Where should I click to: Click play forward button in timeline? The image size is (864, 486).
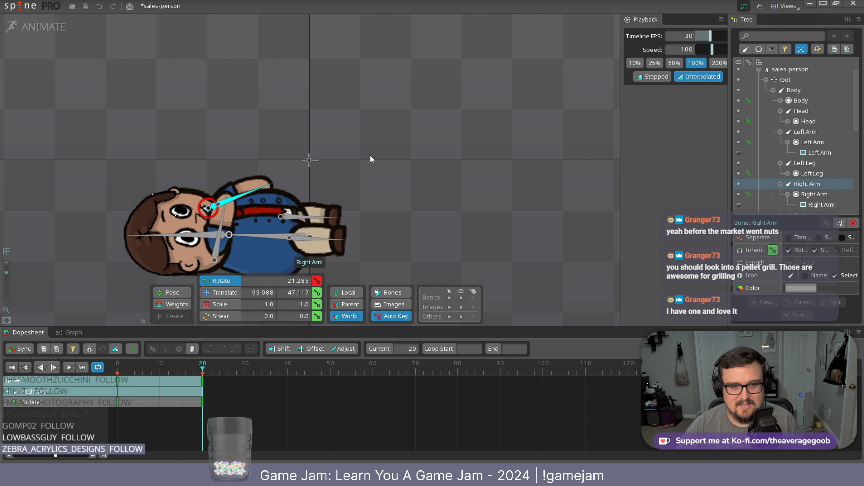point(54,367)
